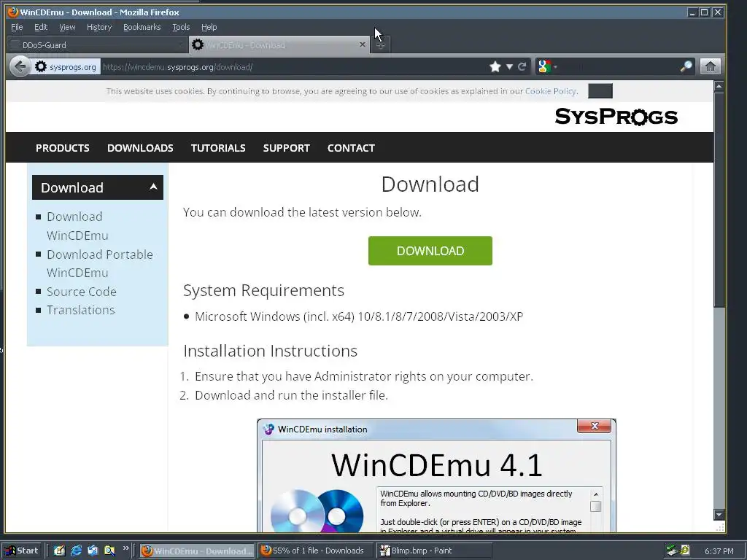Open the Help menu
The image size is (747, 560).
click(x=209, y=27)
